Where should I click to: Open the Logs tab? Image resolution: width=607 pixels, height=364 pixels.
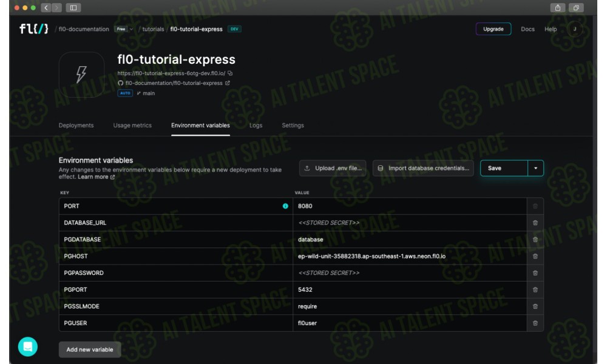[256, 126]
